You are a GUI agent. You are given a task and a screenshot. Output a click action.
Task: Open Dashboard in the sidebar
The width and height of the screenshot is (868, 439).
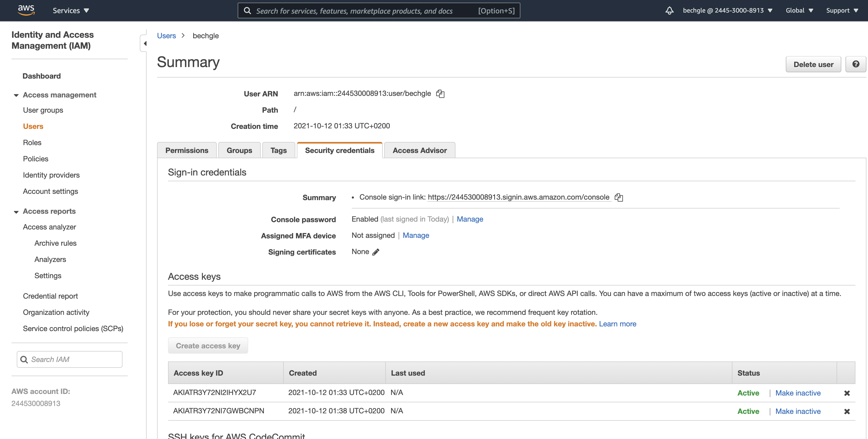(41, 76)
